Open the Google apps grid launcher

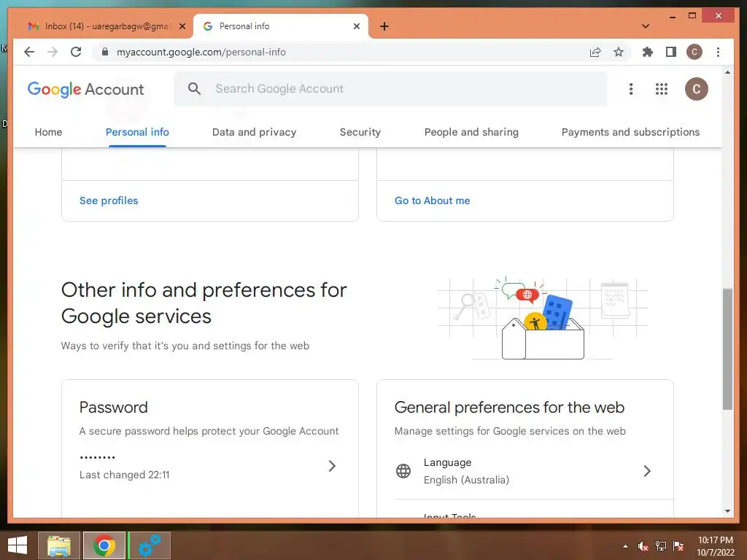[661, 89]
